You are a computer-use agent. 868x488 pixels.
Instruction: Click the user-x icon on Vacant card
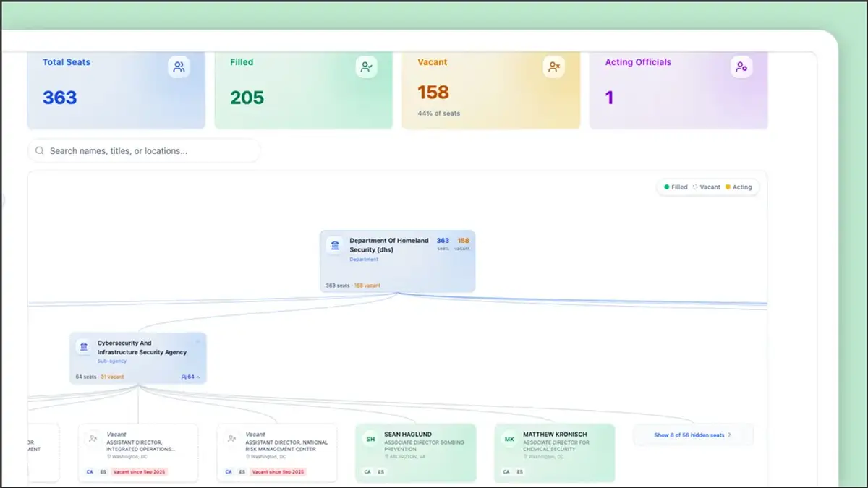click(554, 67)
